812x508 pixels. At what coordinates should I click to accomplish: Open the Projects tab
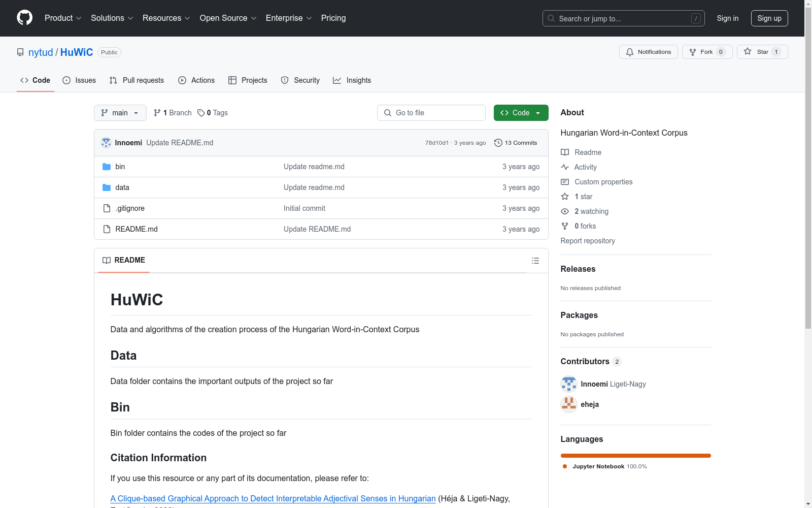click(248, 80)
